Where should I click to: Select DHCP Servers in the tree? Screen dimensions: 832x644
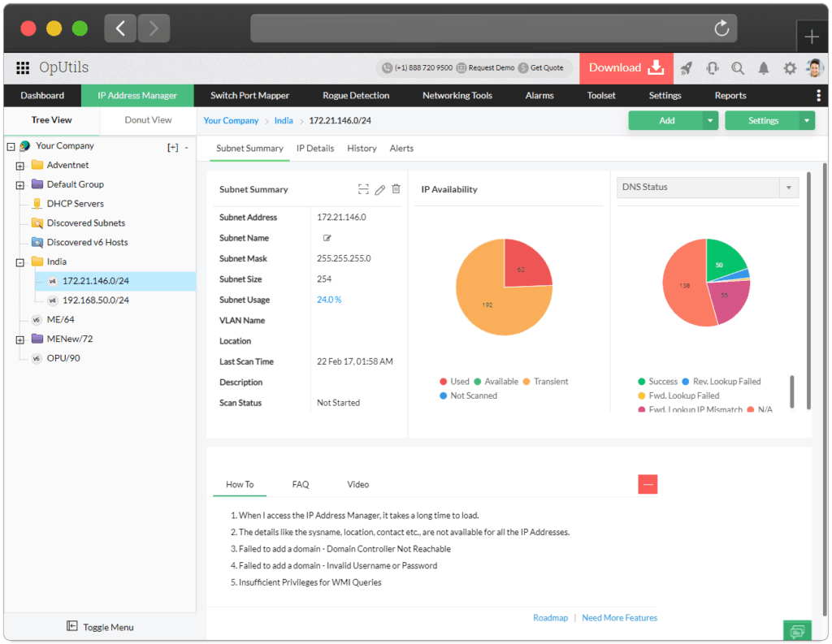76,204
